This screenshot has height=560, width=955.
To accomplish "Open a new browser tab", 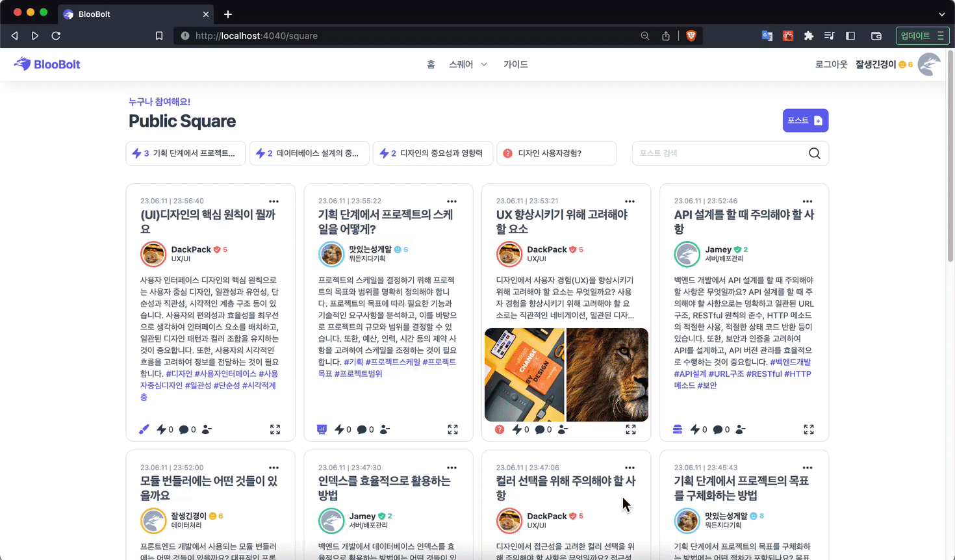I will coord(228,14).
